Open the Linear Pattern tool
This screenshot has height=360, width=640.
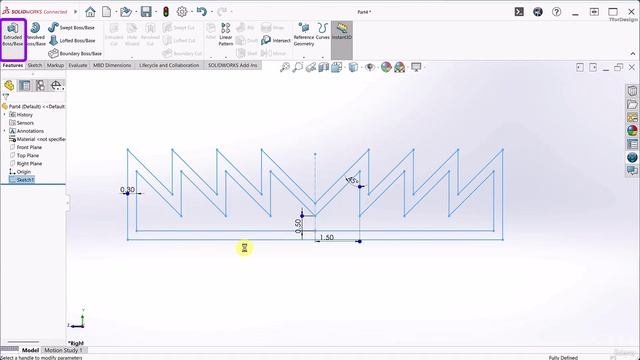coord(226,35)
